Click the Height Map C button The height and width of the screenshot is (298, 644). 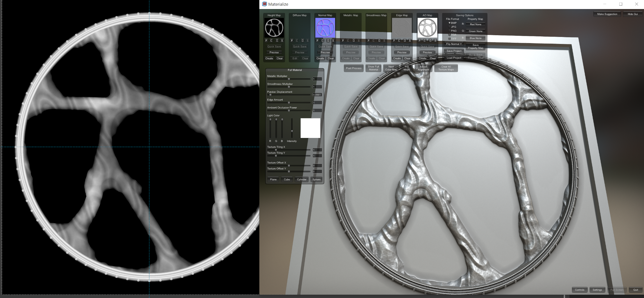tap(271, 41)
